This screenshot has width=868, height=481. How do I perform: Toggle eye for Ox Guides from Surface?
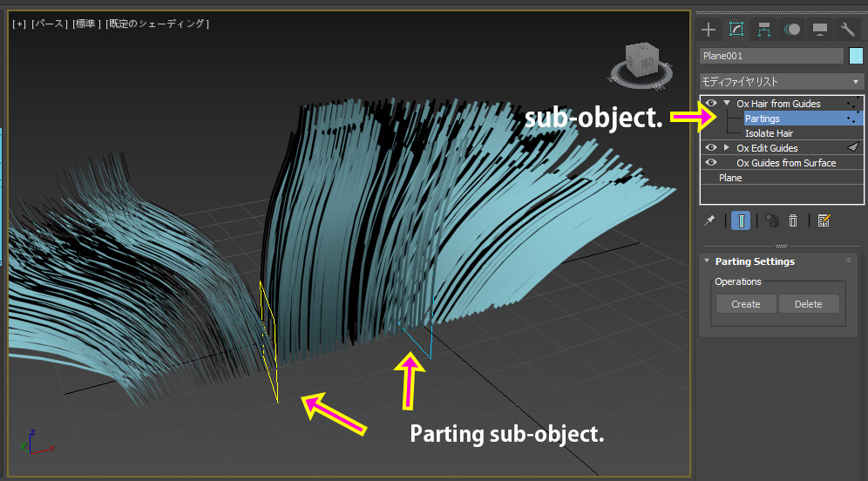pyautogui.click(x=711, y=163)
